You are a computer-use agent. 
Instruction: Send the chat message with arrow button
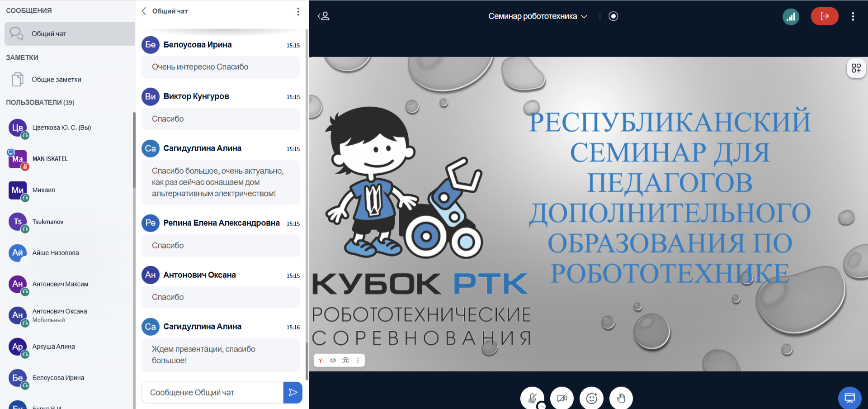(292, 392)
